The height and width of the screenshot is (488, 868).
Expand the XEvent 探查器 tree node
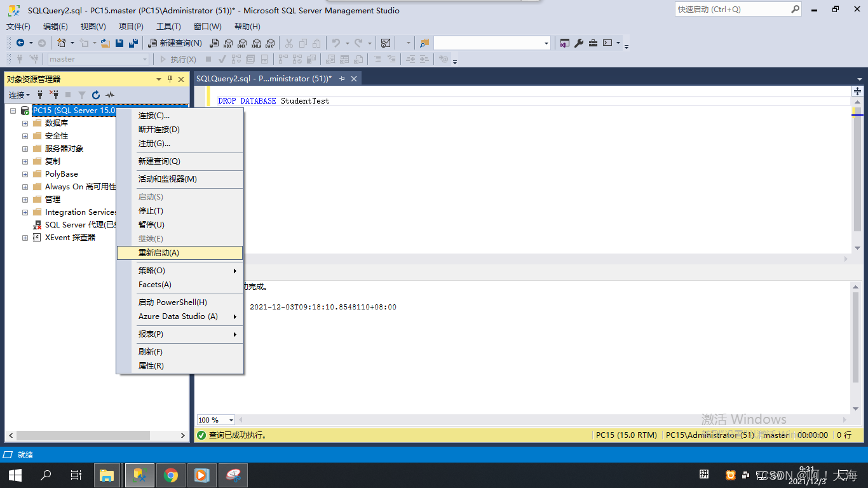tap(25, 238)
